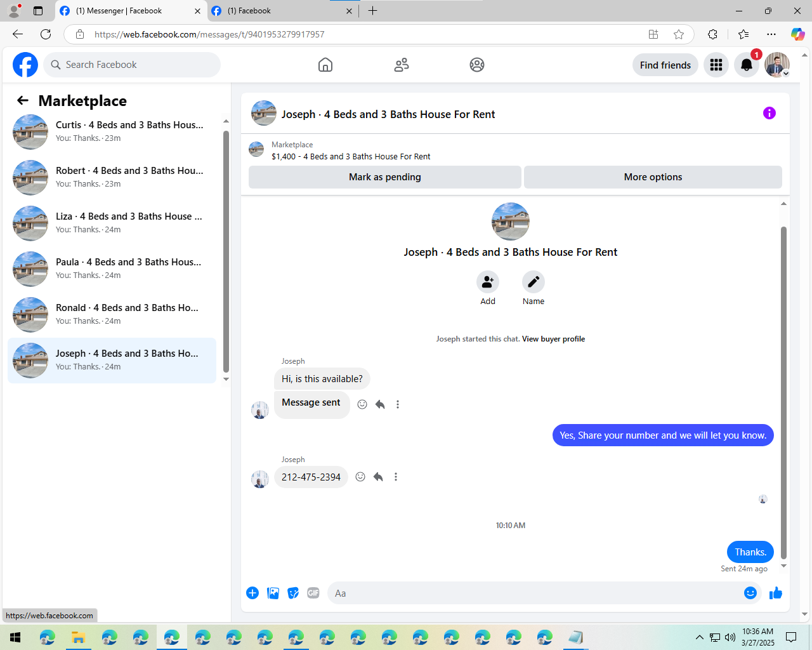Screen dimensions: 812x650
Task: Open View buyer profile link
Action: click(x=553, y=339)
